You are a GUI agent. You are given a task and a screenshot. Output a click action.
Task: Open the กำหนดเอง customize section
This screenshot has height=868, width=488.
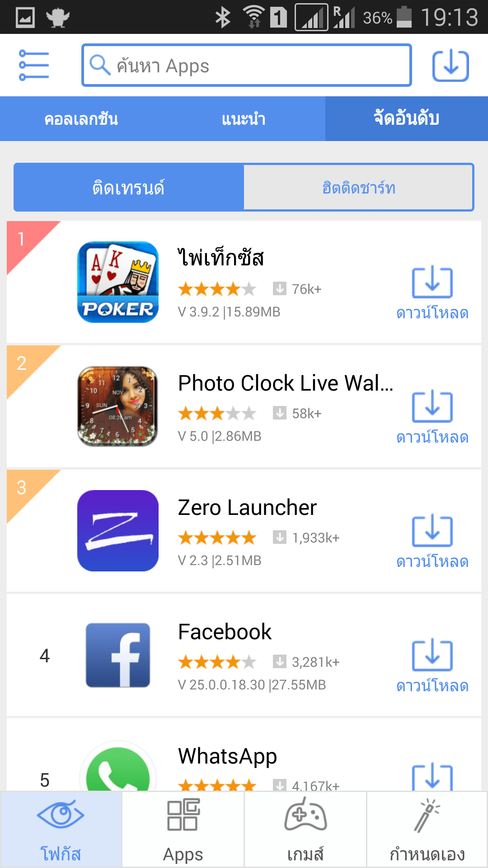427,830
